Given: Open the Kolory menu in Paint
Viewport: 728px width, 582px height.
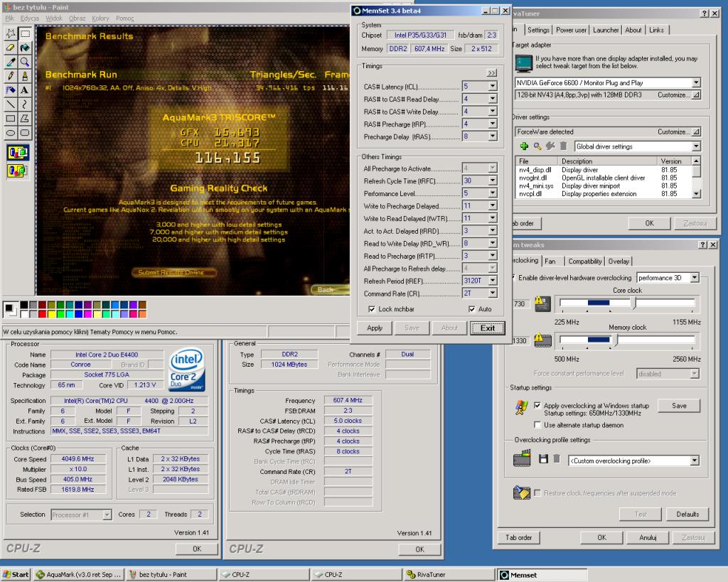Looking at the screenshot, I should [100, 18].
